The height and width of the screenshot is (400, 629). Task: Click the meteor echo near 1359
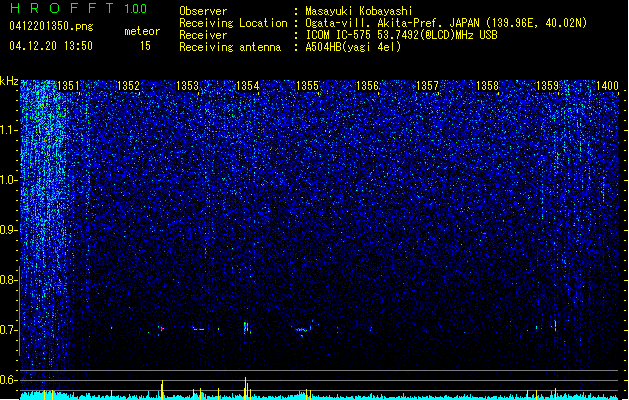(x=555, y=325)
